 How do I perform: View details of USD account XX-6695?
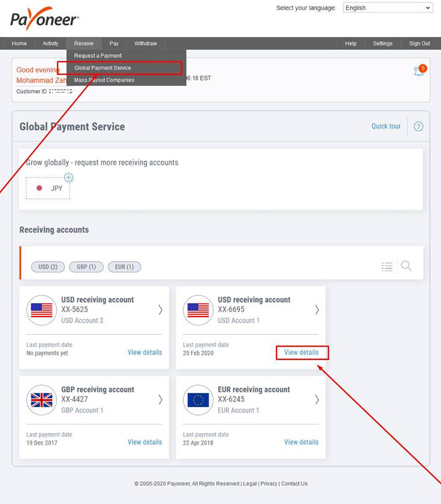(x=302, y=352)
